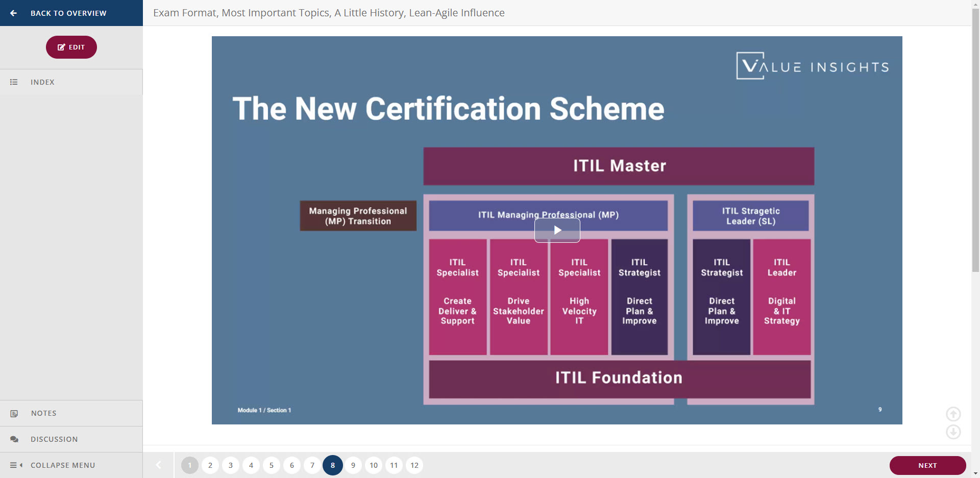Go to page 6
Image resolution: width=980 pixels, height=478 pixels.
coord(292,465)
